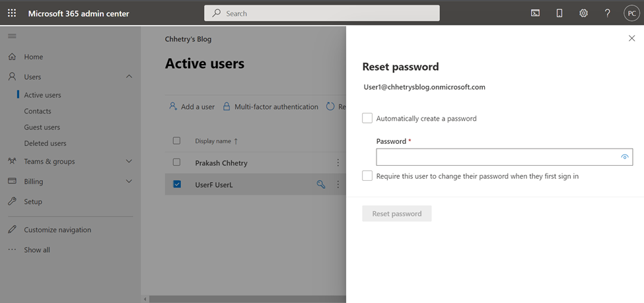This screenshot has width=644, height=303.
Task: Collapse the navigation hamburger menu
Action: pyautogui.click(x=13, y=36)
